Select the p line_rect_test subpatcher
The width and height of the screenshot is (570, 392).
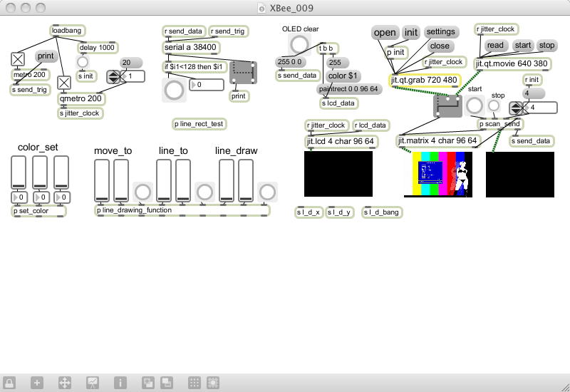[x=199, y=124]
